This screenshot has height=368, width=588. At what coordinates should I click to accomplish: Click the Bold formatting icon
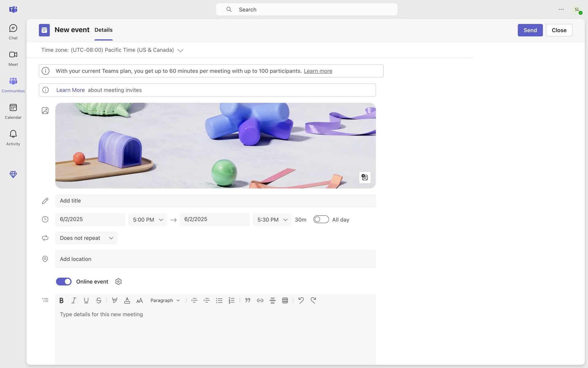point(61,301)
